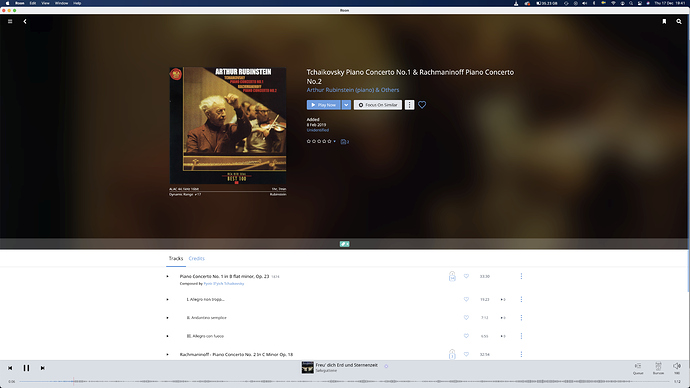Viewport: 690px width, 388px height.
Task: Click the Unidentified album link
Action: 318,130
